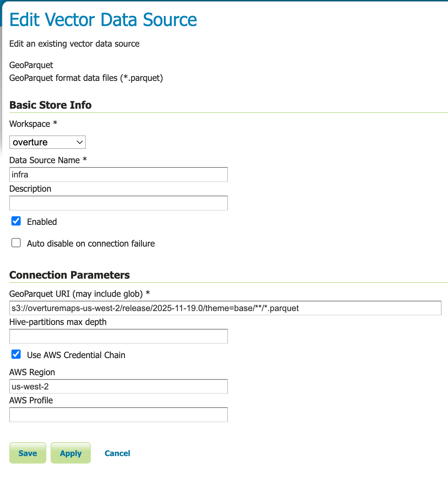Click the AWS Region field showing "us-west-2"

click(118, 386)
